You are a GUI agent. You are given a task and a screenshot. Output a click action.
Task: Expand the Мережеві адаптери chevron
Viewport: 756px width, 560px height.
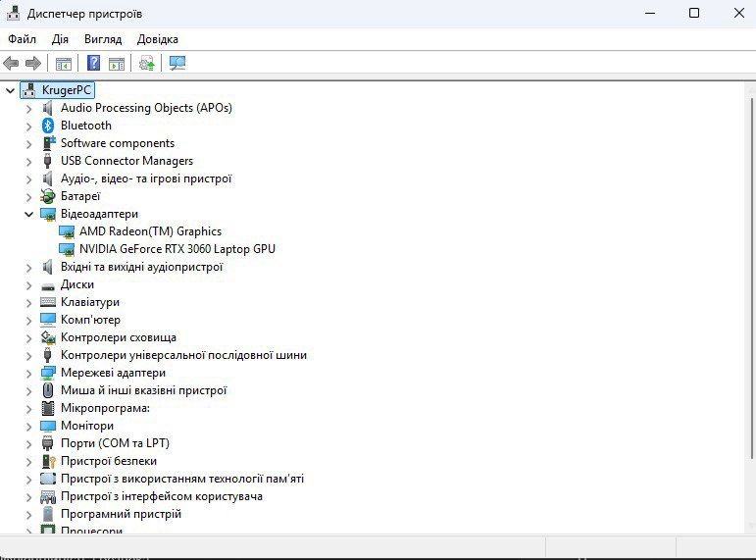(x=29, y=374)
